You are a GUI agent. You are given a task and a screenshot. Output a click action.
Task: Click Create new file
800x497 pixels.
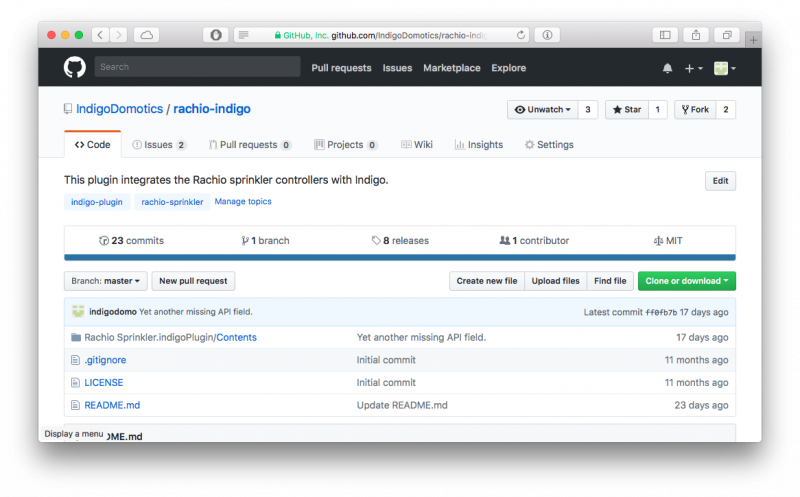tap(487, 281)
